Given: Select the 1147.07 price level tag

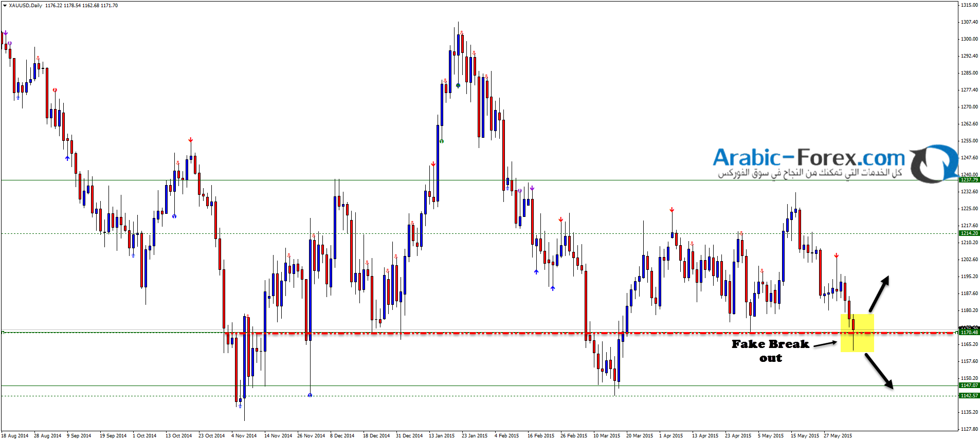Looking at the screenshot, I should (x=969, y=386).
